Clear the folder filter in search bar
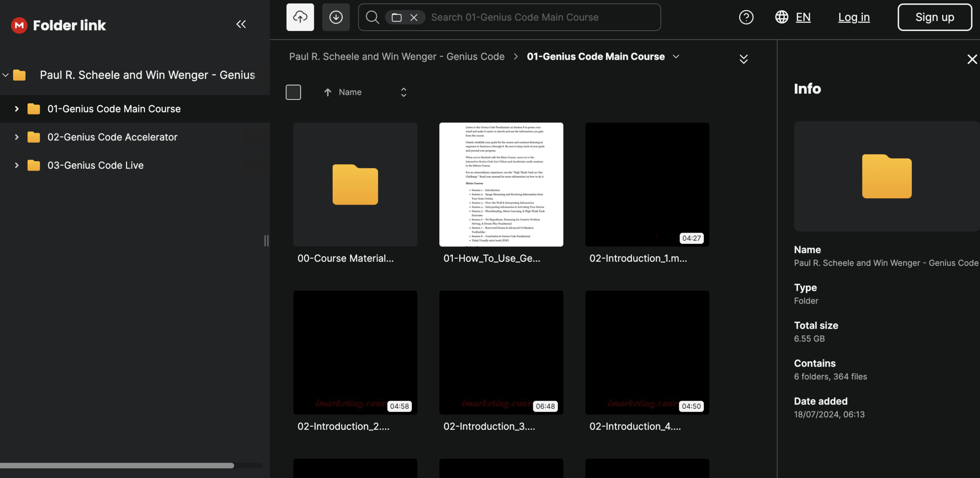Screen dimensions: 980x478 coord(414,17)
